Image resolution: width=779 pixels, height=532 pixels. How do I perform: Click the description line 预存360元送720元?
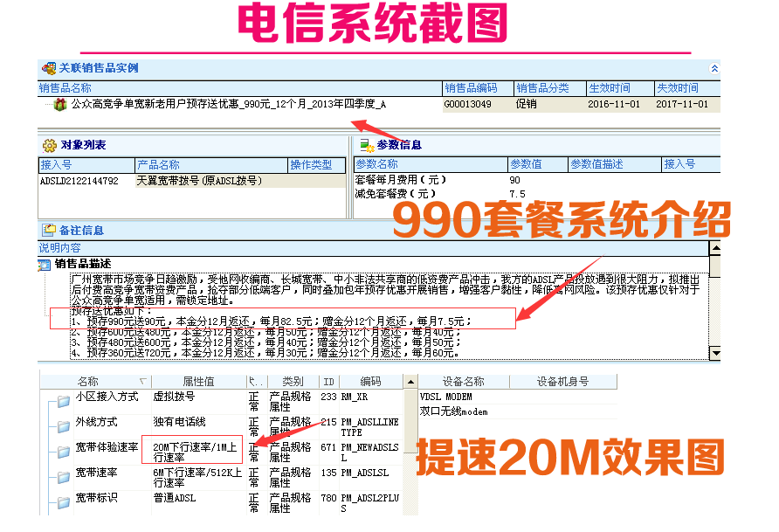(x=265, y=353)
